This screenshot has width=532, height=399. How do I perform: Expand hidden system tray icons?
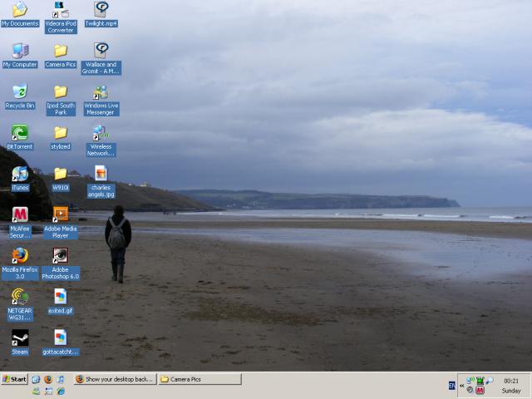click(x=461, y=385)
